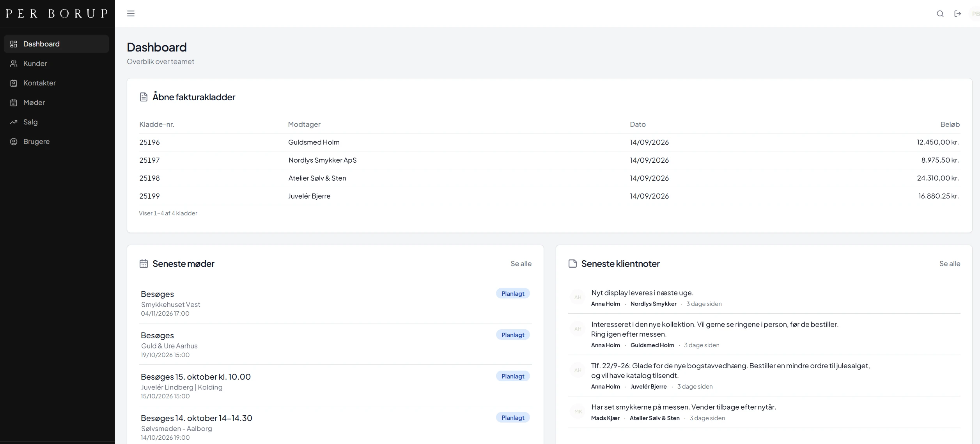The image size is (980, 444).
Task: Click the Salg trending-arrow icon
Action: click(x=14, y=122)
